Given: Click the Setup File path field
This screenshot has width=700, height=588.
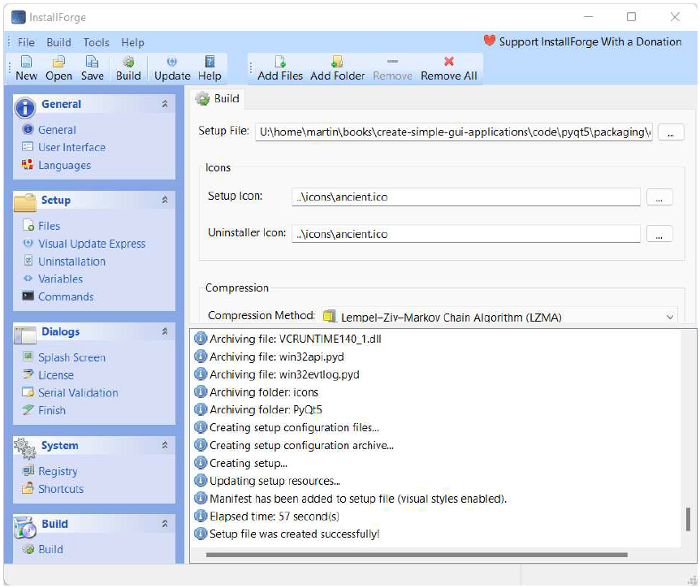Looking at the screenshot, I should click(x=453, y=132).
